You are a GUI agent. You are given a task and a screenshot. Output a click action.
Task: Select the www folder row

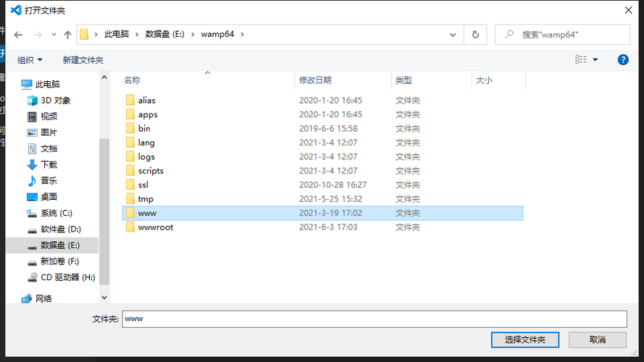tap(322, 213)
